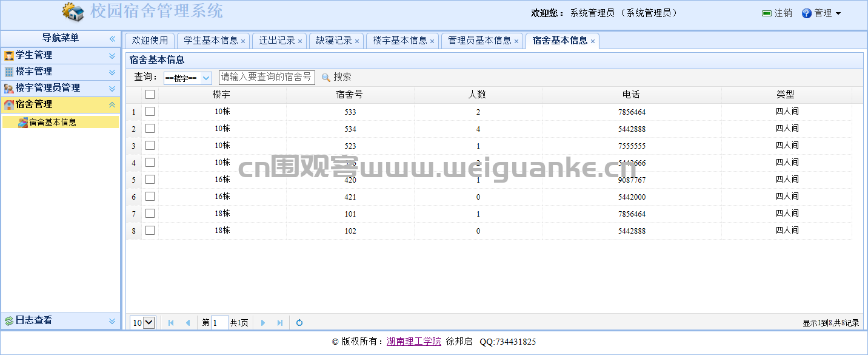The height and width of the screenshot is (355, 868).
Task: Expand the 楼宇管理 accordion chevron
Action: pos(112,72)
